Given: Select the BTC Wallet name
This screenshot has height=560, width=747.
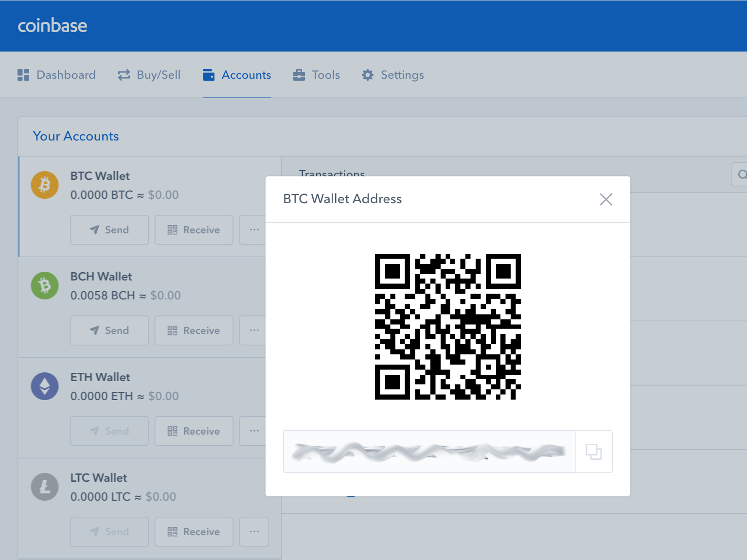Looking at the screenshot, I should 100,176.
